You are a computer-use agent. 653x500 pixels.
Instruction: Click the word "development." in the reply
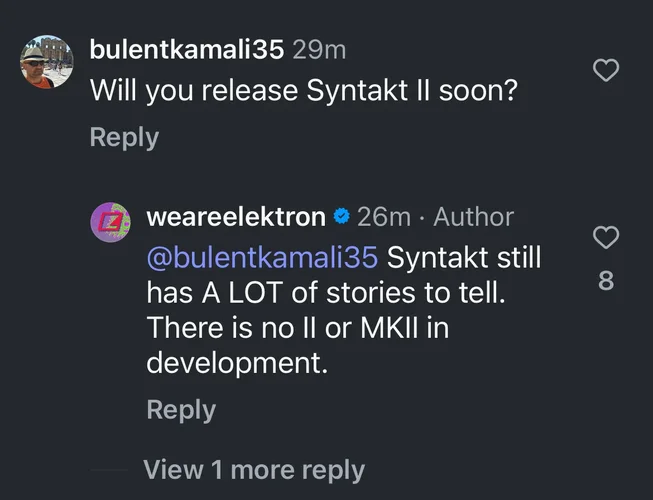[237, 362]
